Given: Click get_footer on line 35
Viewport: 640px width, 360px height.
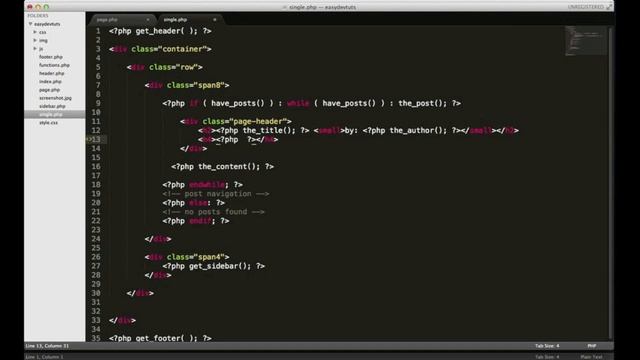Looking at the screenshot, I should pos(160,338).
